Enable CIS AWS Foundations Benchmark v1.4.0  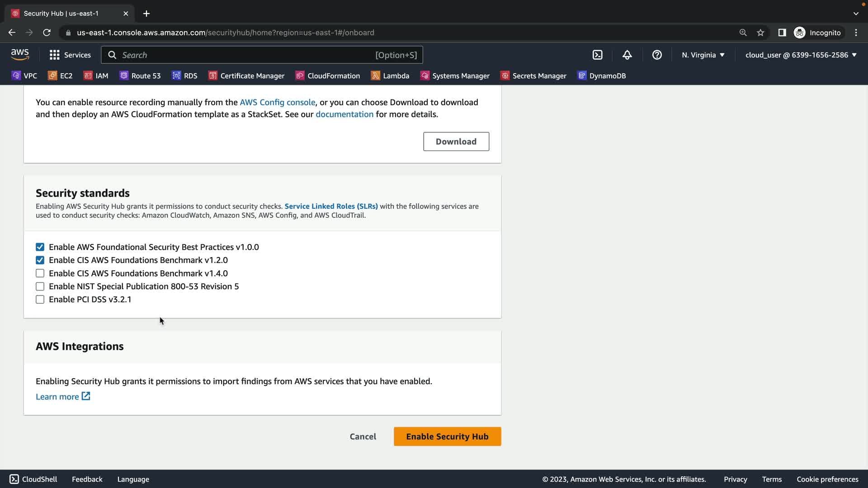coord(40,273)
